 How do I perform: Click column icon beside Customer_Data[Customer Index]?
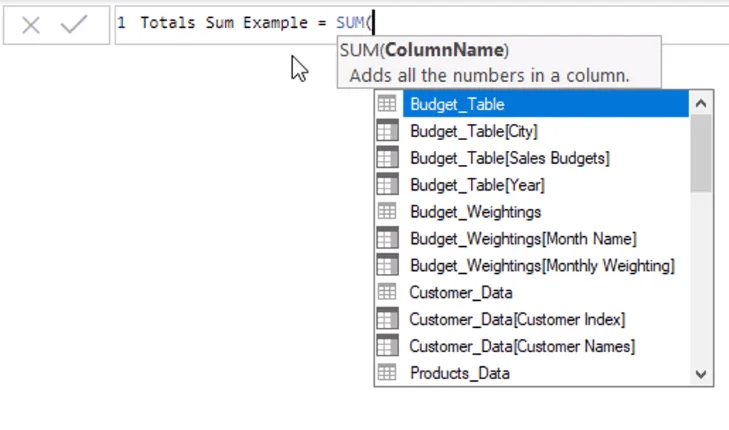pos(387,319)
